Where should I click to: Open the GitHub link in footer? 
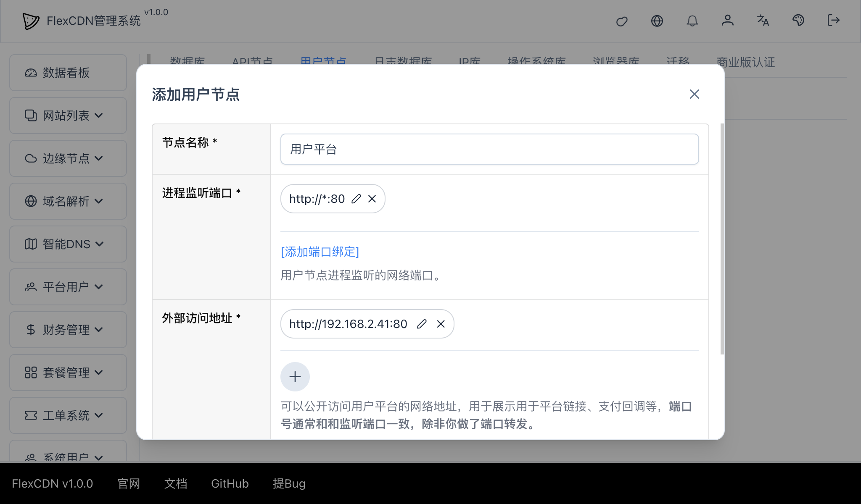(230, 483)
